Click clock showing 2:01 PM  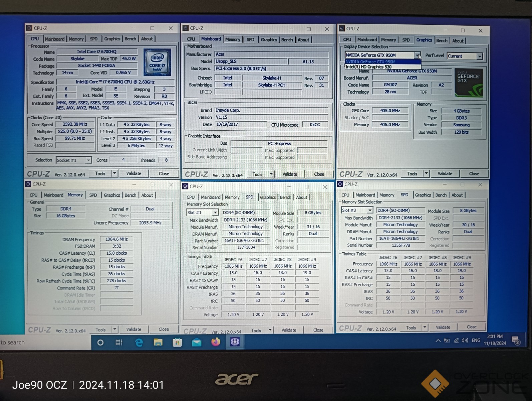click(495, 337)
